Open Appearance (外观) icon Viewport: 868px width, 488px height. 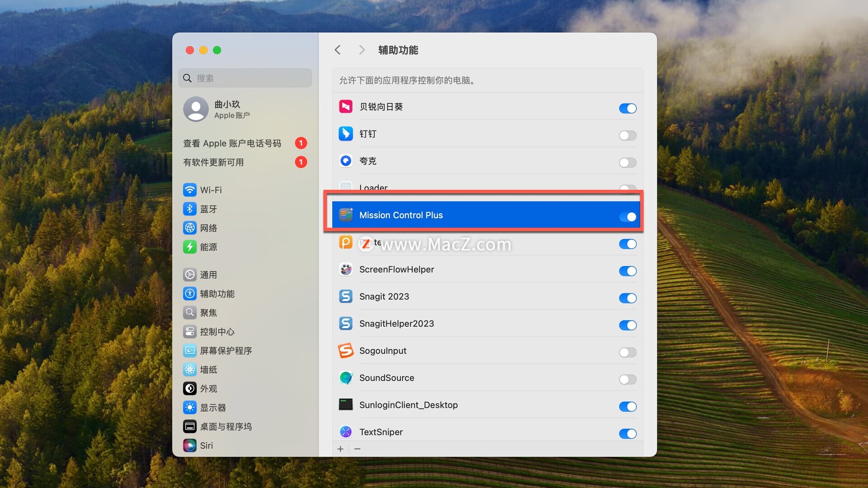coord(190,389)
